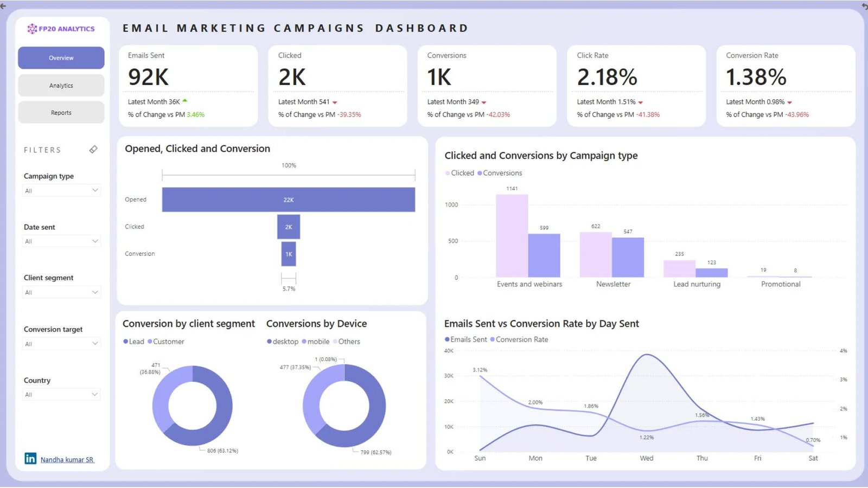
Task: Click the 806 (63.12%) donut label
Action: (222, 451)
